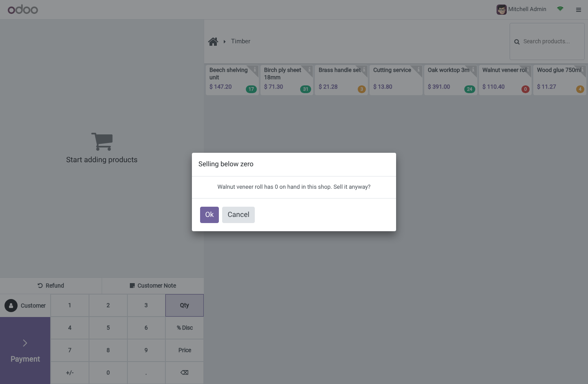Click the $ 11.27 Wood glue price
This screenshot has width=588, height=384.
click(x=546, y=87)
